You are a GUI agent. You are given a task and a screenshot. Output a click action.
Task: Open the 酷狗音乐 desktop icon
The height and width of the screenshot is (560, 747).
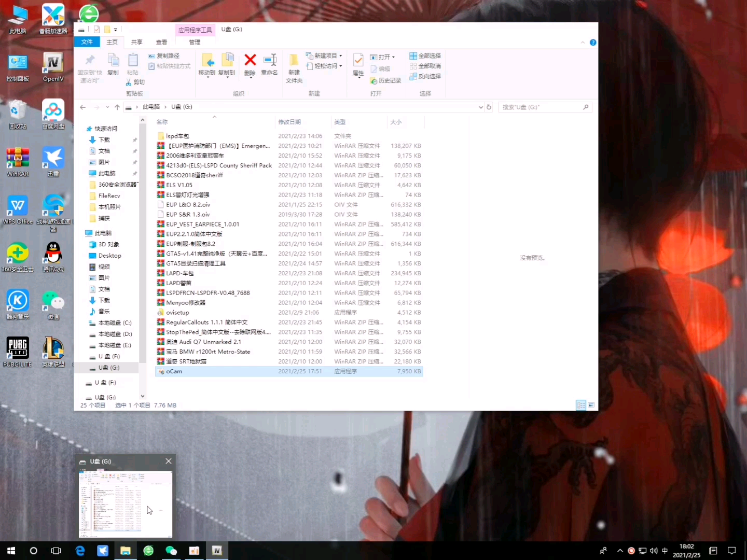coord(18,305)
